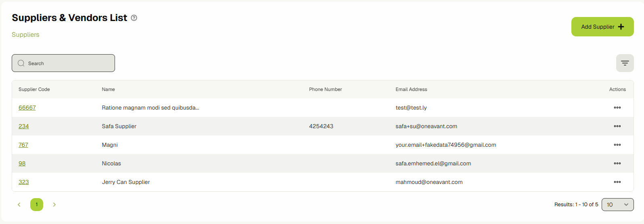Select page 1 in pagination

pyautogui.click(x=37, y=205)
